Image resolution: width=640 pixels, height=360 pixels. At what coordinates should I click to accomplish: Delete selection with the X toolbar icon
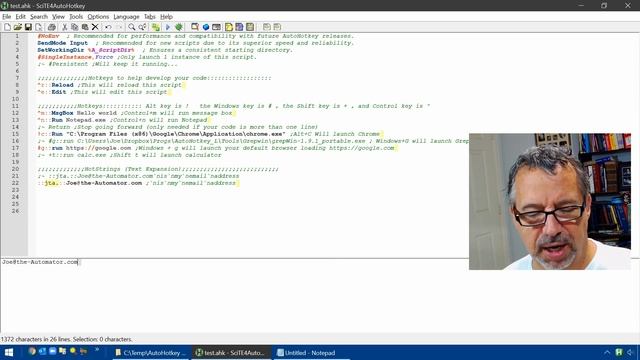[95, 27]
